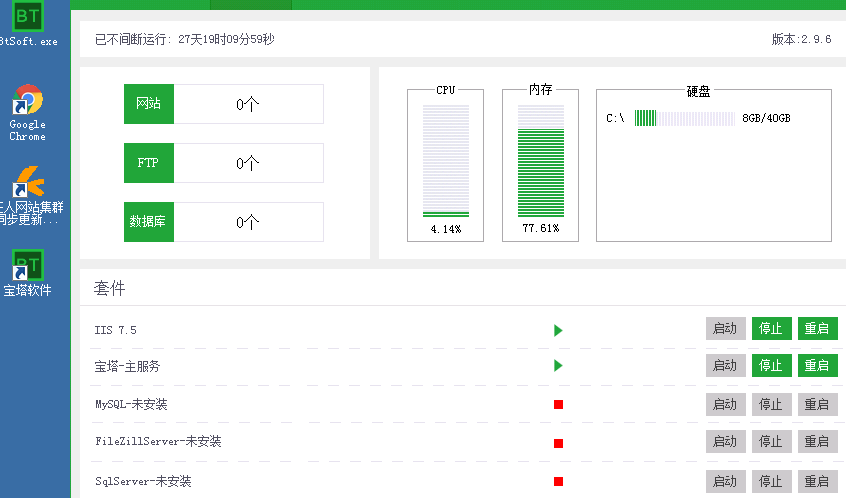Select the FileZillServer-未安装 row label

158,441
